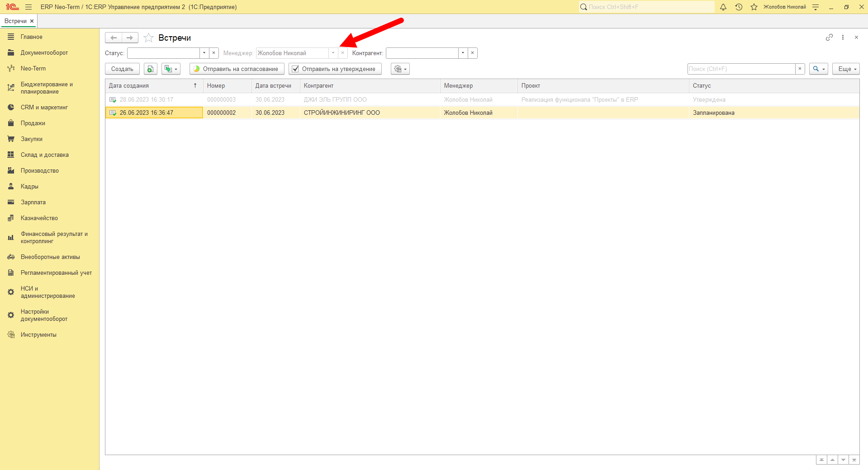Add Встречи to favorites star

click(148, 38)
